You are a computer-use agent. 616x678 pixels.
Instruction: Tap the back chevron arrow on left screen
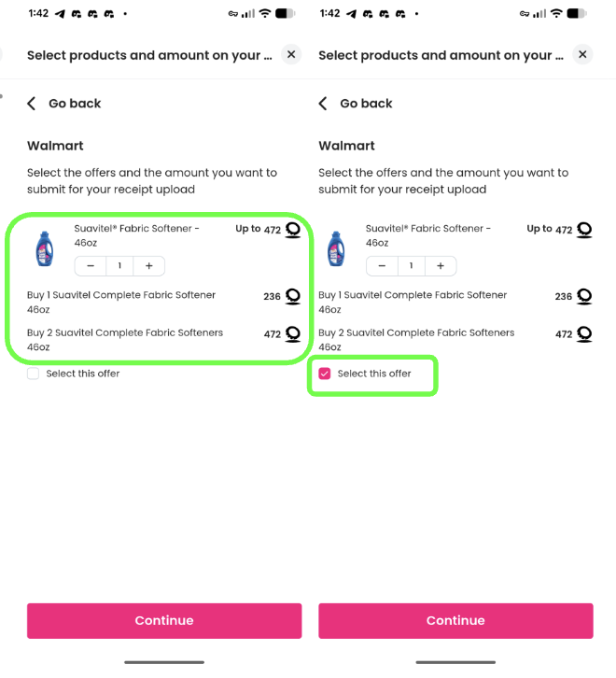[x=32, y=104]
